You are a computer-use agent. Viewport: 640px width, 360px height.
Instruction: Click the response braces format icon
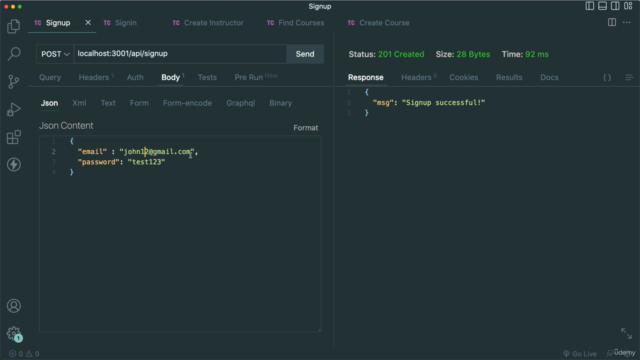tap(607, 77)
